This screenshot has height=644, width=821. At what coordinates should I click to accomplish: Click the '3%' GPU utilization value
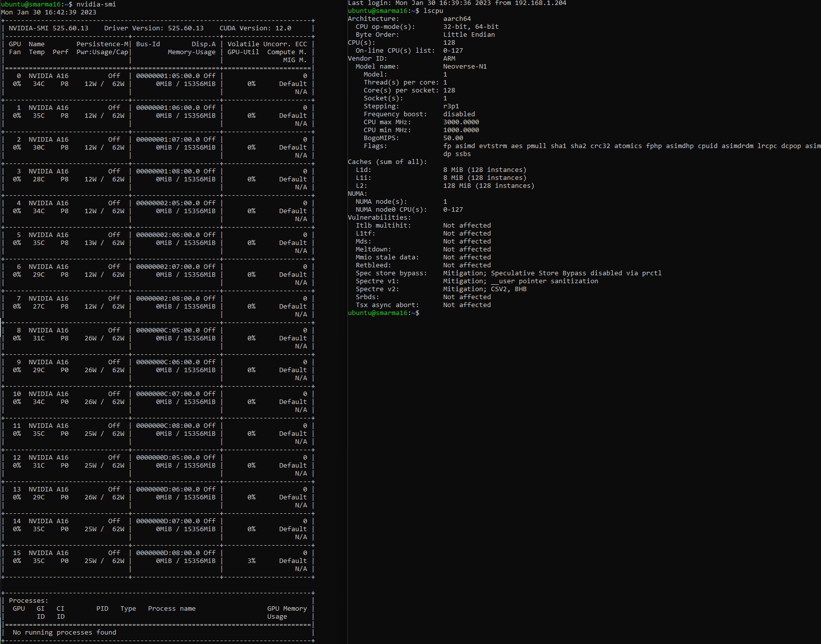(251, 561)
